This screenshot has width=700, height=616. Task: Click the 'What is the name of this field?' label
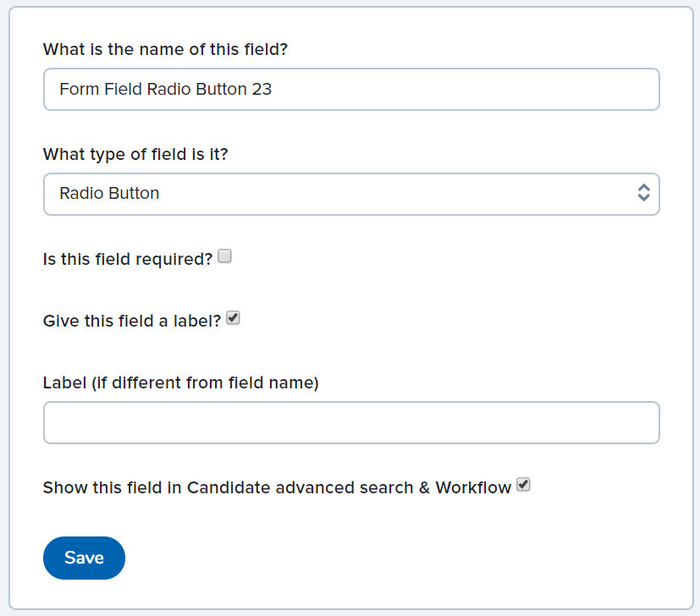pos(165,49)
